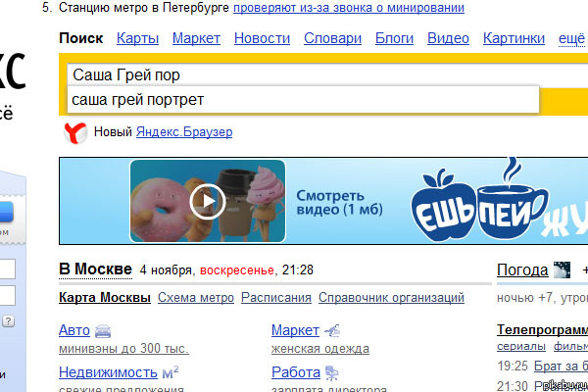Expand the ещё more services menu
This screenshot has height=392, width=588.
[x=571, y=39]
